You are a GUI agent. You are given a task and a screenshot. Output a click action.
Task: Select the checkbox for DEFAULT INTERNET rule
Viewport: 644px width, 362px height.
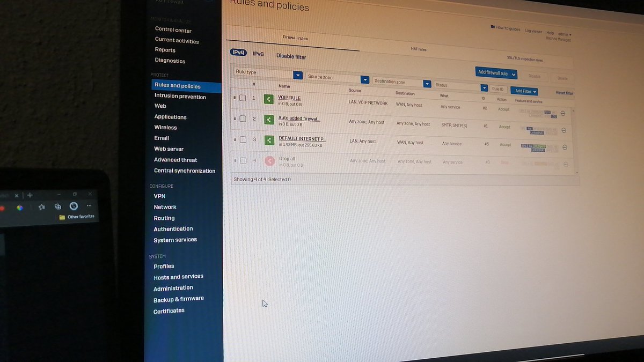coord(243,139)
